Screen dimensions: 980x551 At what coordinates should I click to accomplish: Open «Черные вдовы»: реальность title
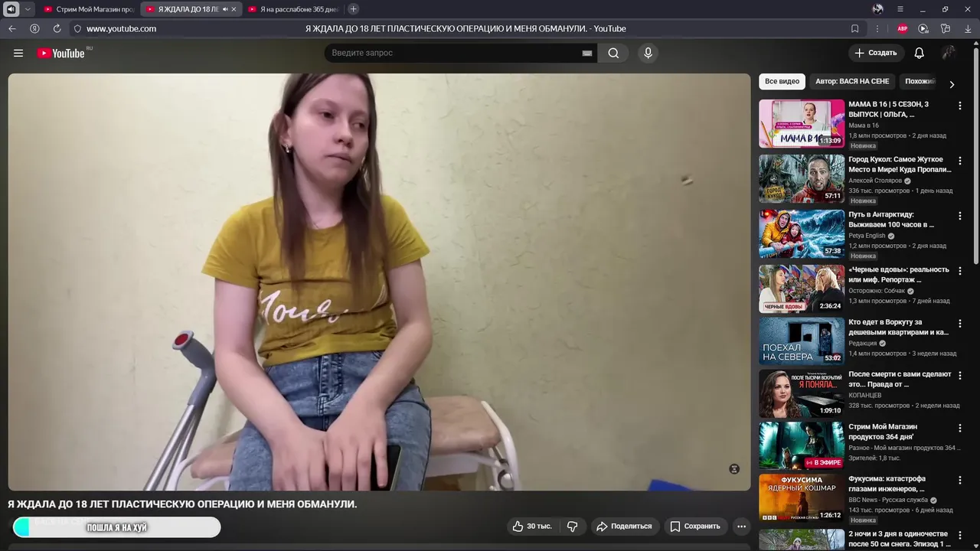899,274
